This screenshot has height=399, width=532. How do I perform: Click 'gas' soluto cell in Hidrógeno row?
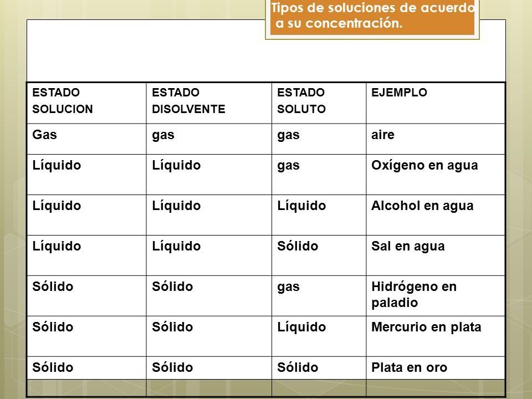[x=319, y=295]
